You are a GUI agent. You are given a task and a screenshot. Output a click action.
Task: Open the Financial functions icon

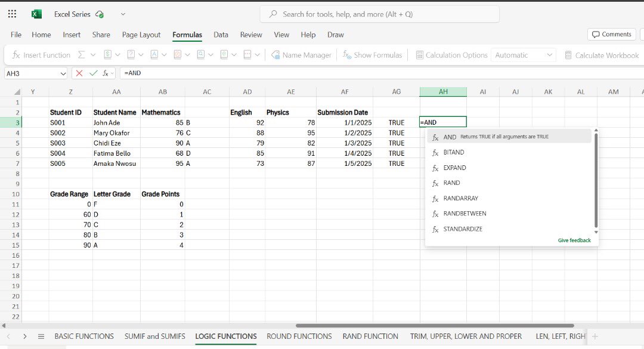[x=107, y=55]
